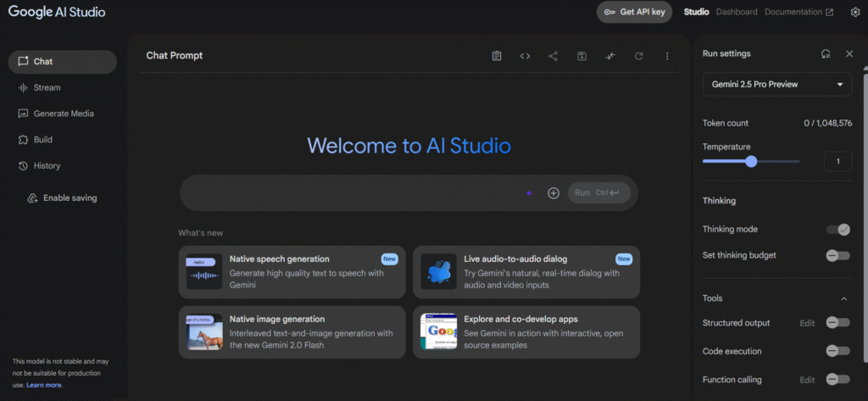Click the Temperature value field
868x401 pixels.
click(x=838, y=161)
